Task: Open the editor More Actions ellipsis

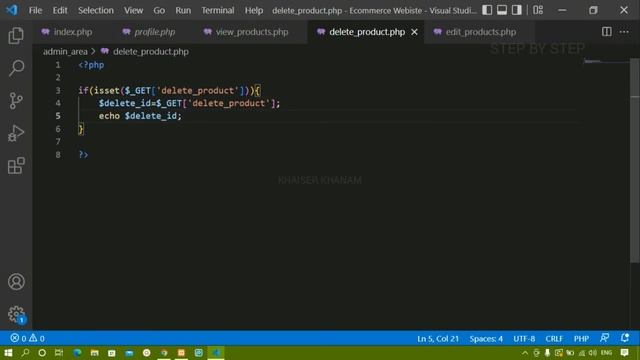Action: point(624,31)
